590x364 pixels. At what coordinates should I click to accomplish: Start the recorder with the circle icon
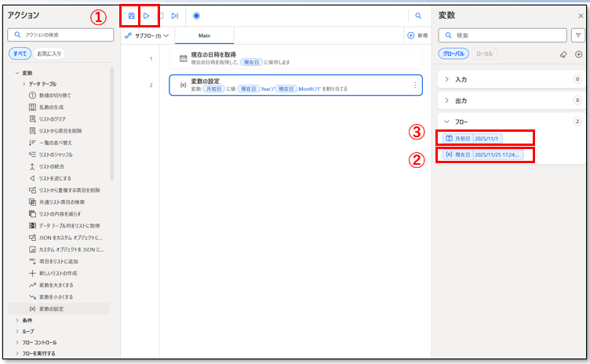[196, 16]
